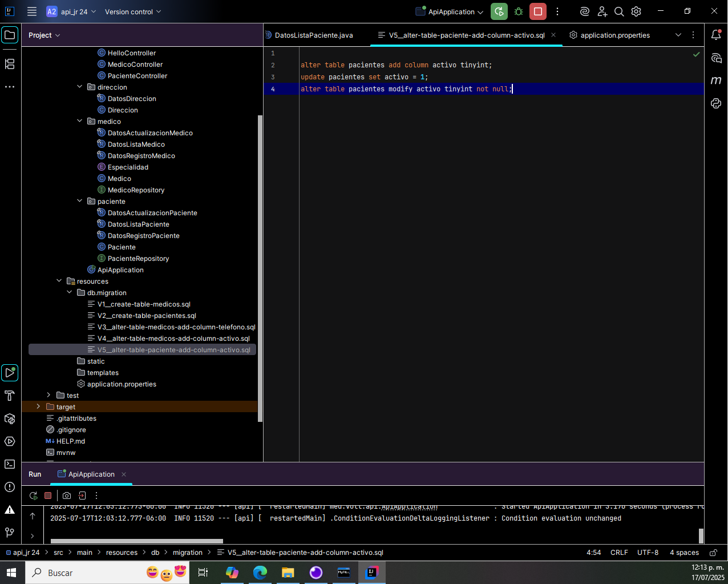Click resources in breadcrumb path
The height and width of the screenshot is (584, 728).
(x=122, y=553)
